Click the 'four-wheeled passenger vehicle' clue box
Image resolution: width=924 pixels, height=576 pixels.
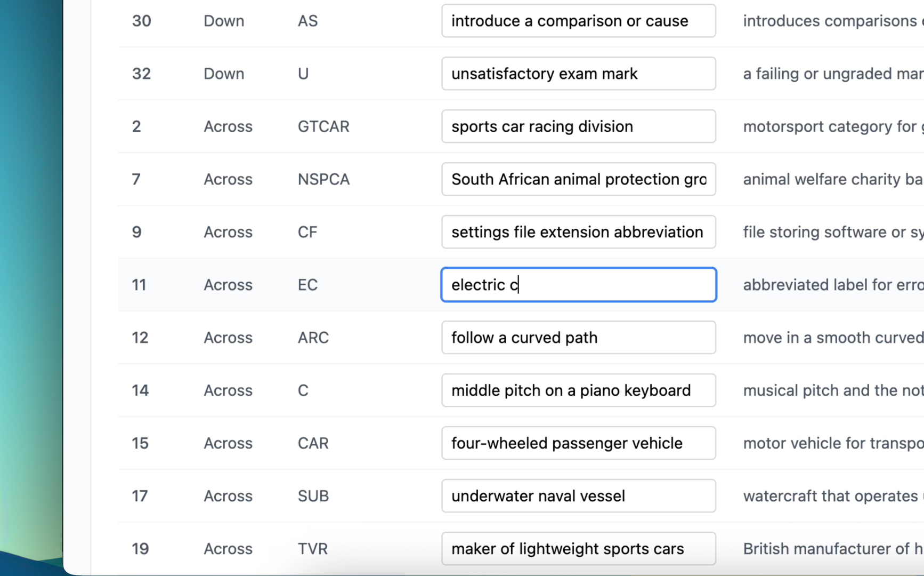[578, 443]
